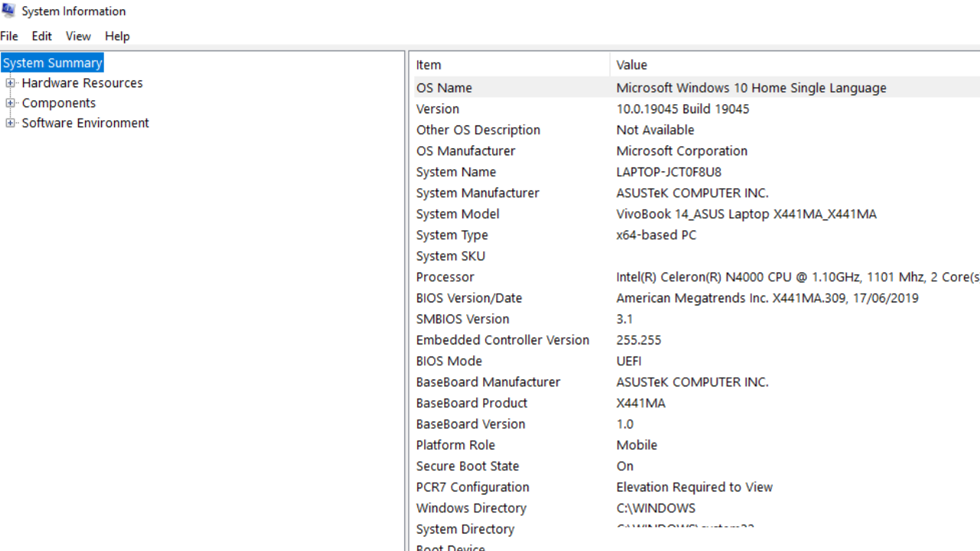Image resolution: width=980 pixels, height=551 pixels.
Task: Click the 10.0.19045 Build 19045 value
Action: click(x=683, y=109)
